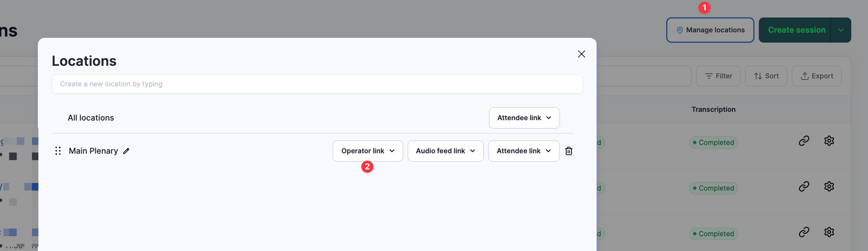Click link icon for third Completed session
Image resolution: width=868 pixels, height=251 pixels.
[804, 232]
